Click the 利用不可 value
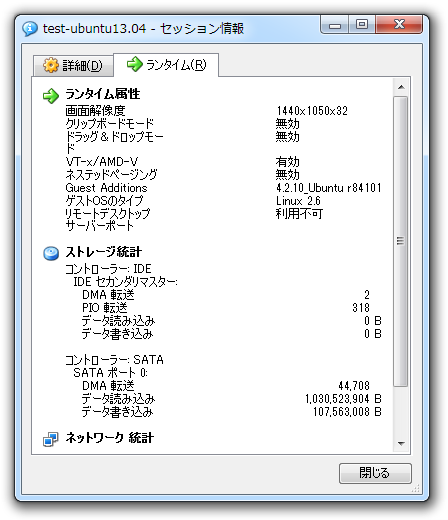 pyautogui.click(x=299, y=213)
